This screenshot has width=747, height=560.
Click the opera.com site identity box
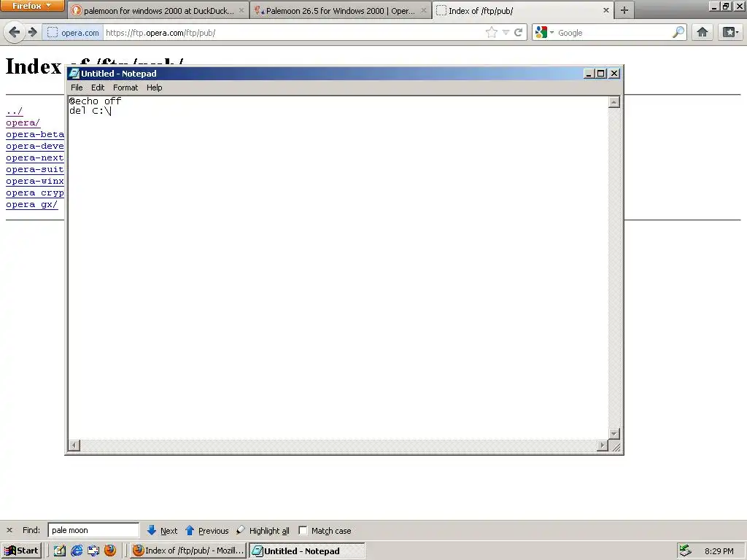(x=72, y=33)
